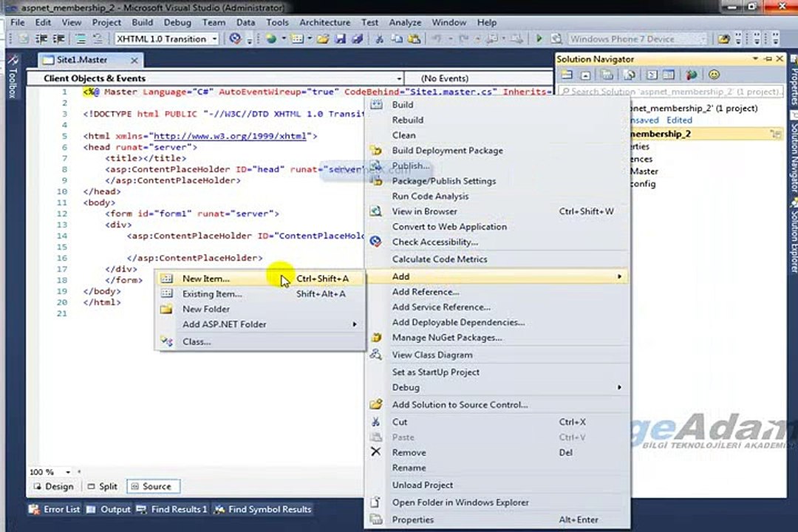Open the Find Symbol Results tab
798x532 pixels.
point(262,509)
